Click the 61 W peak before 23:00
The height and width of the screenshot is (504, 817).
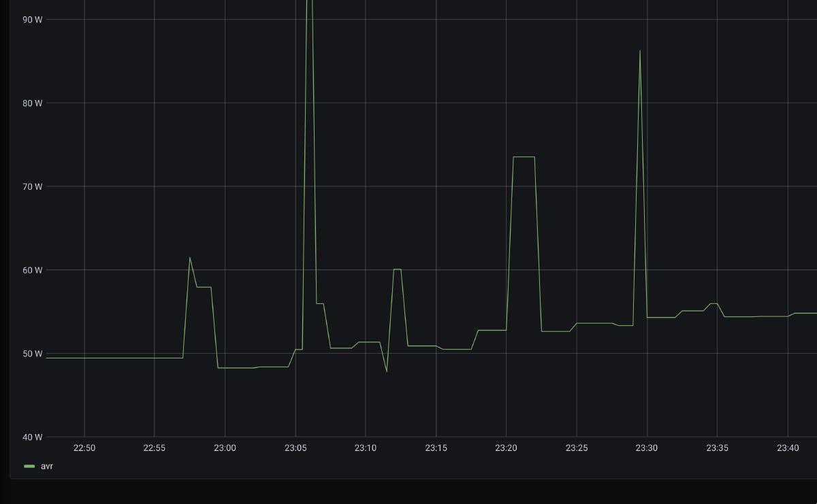click(189, 257)
